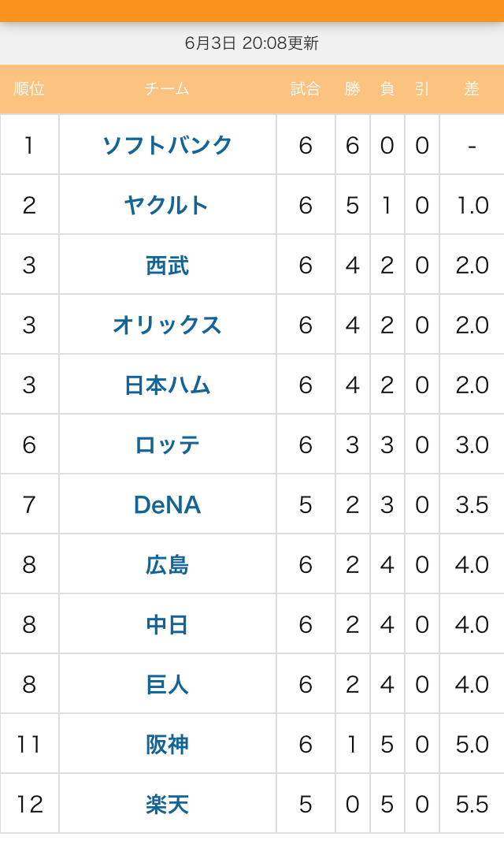Open the 広島 team page
504x848 pixels.
point(167,565)
